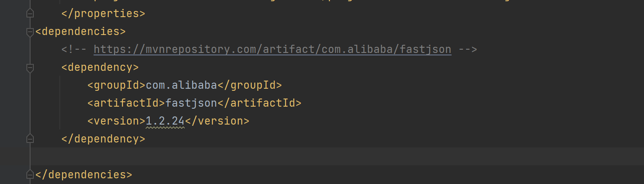Click the opening dependencies tag text

pyautogui.click(x=81, y=32)
